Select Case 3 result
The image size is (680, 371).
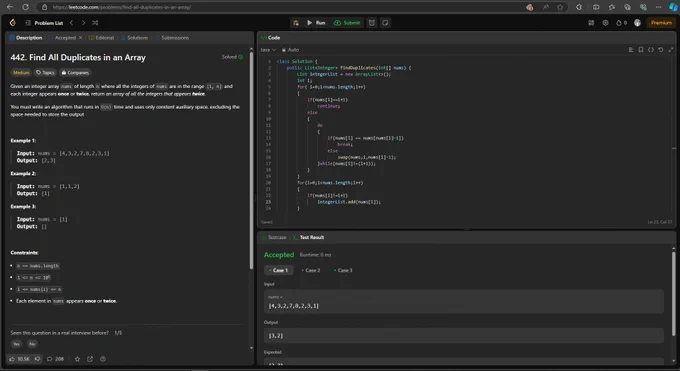pyautogui.click(x=343, y=270)
